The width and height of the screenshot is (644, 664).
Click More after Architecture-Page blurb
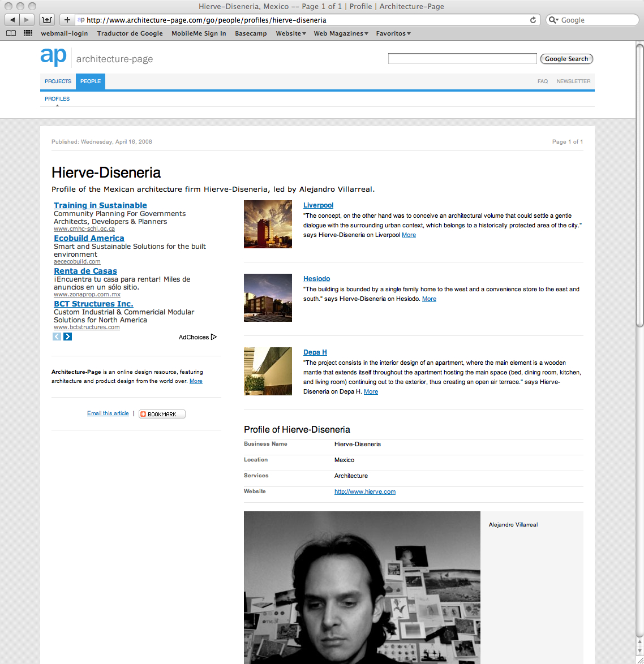point(196,381)
